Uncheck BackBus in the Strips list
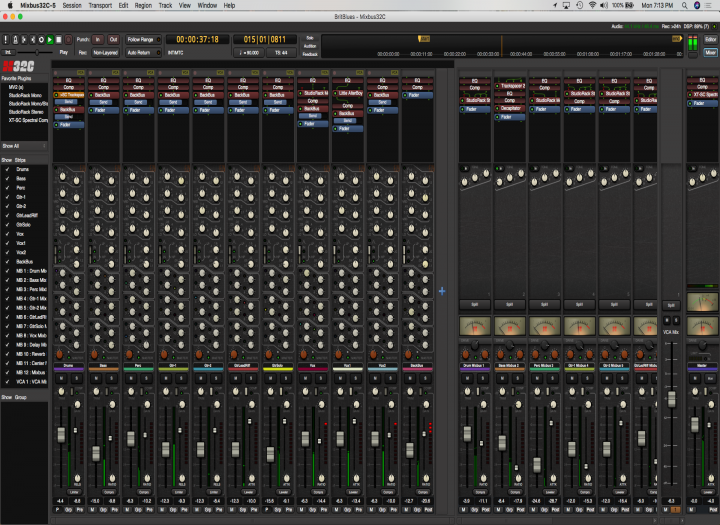The height and width of the screenshot is (525, 720). pos(7,261)
